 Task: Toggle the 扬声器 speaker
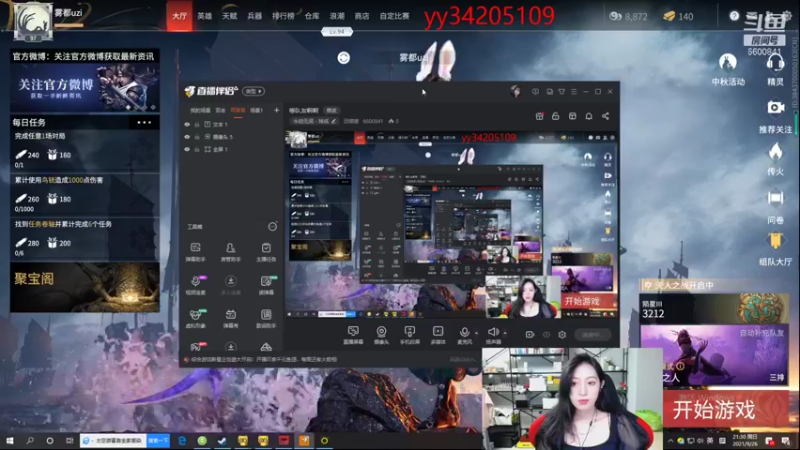[x=493, y=335]
